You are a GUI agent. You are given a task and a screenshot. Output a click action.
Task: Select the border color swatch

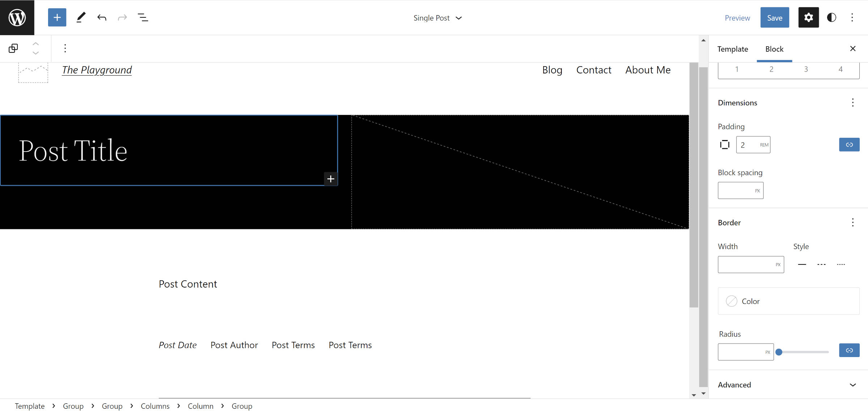coord(732,301)
